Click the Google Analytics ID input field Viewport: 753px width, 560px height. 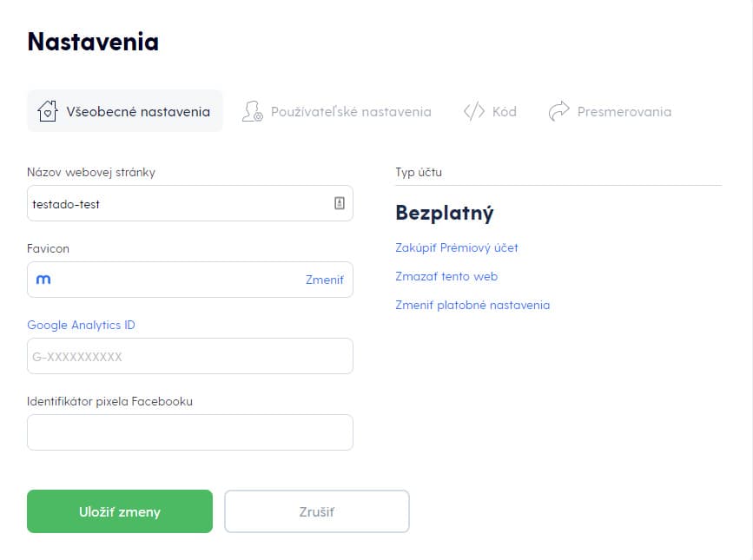click(190, 356)
